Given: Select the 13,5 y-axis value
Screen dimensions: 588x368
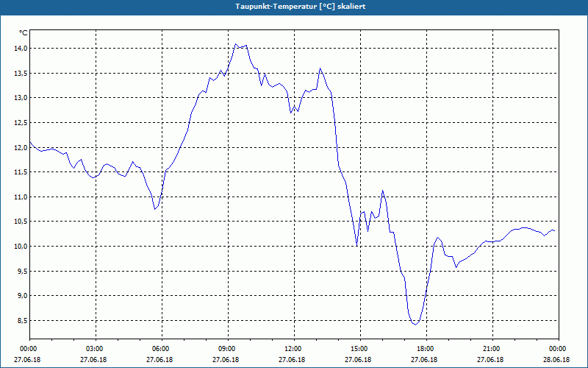Looking at the screenshot, I should pos(21,73).
